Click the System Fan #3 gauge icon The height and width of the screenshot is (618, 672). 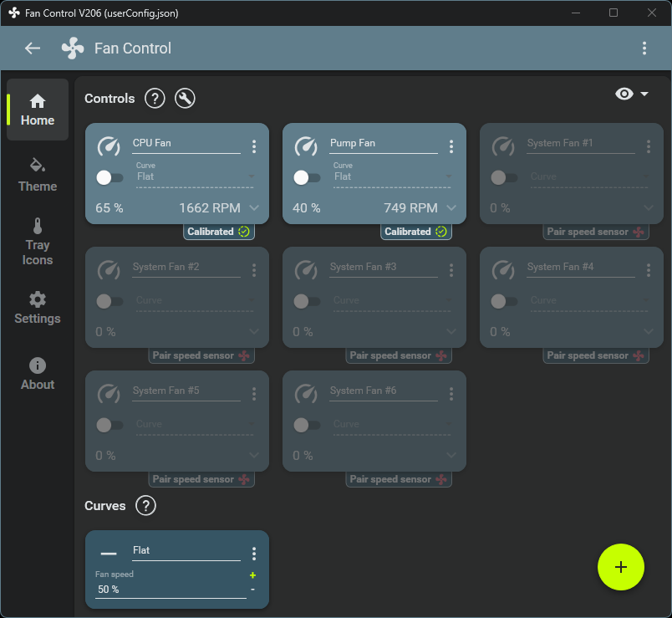click(306, 270)
